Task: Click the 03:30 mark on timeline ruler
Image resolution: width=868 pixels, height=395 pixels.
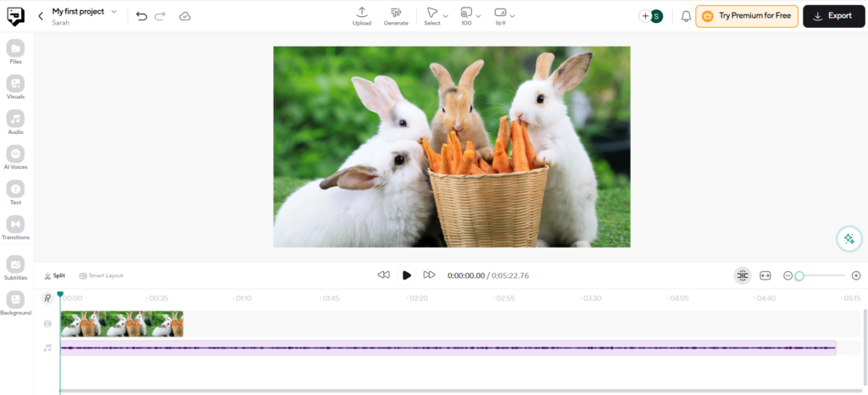Action: (x=592, y=298)
